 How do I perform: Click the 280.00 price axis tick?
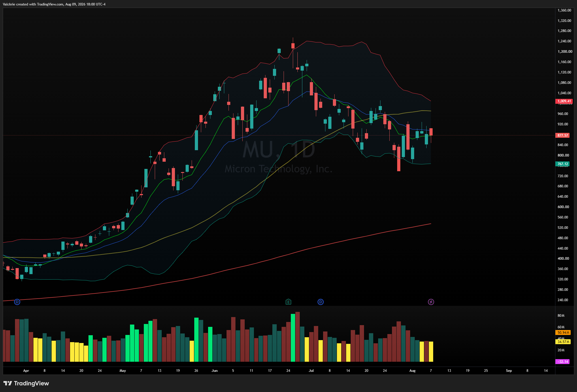point(563,290)
